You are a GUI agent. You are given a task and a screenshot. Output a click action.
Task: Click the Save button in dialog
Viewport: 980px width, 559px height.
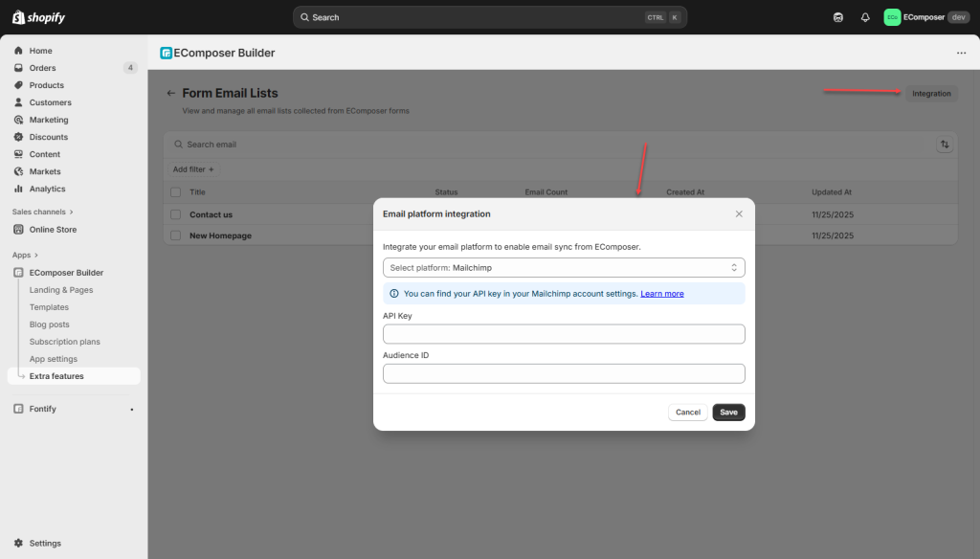[728, 413]
